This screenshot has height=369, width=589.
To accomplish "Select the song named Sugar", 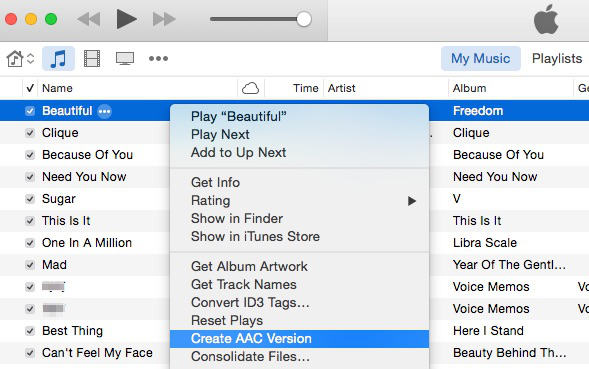I will 59,199.
